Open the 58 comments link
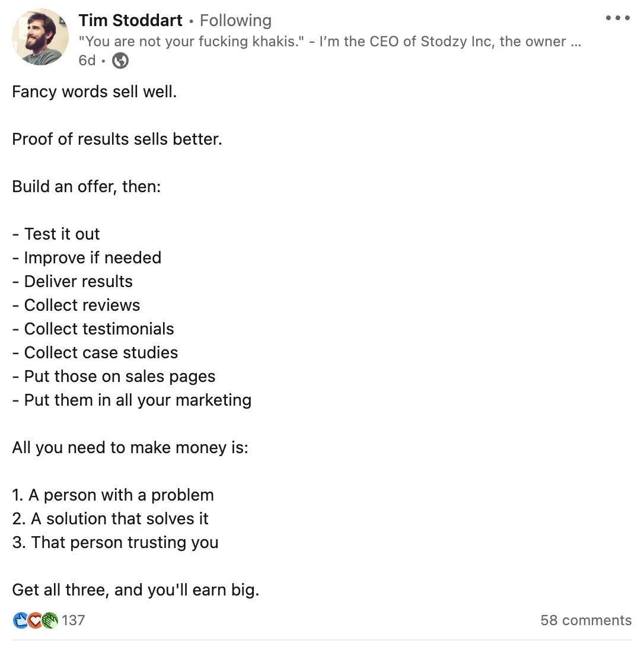The width and height of the screenshot is (644, 656). click(585, 620)
